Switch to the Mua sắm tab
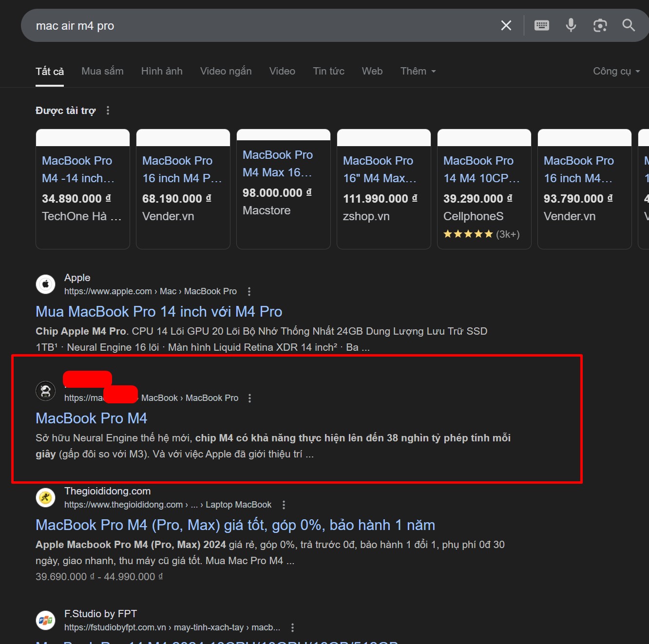 tap(102, 71)
